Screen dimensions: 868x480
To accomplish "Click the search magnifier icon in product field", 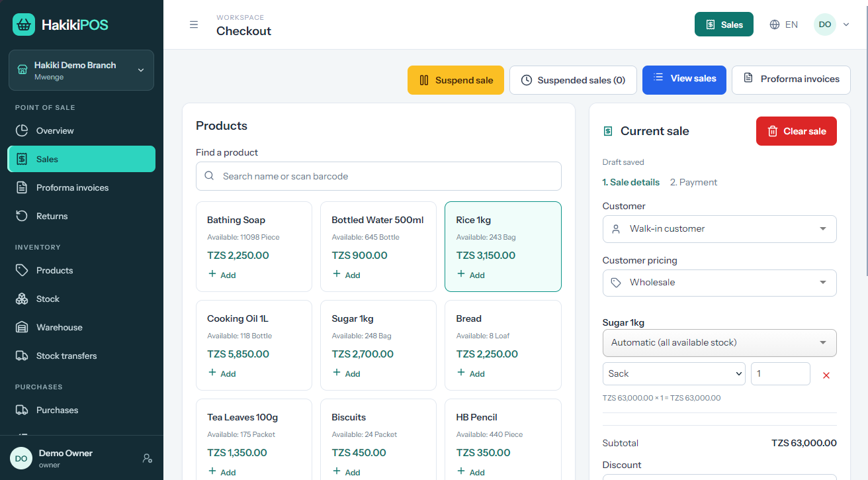I will 209,176.
